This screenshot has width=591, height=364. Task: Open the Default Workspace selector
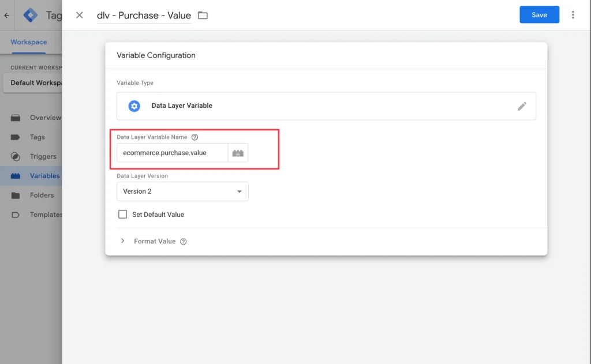[35, 82]
